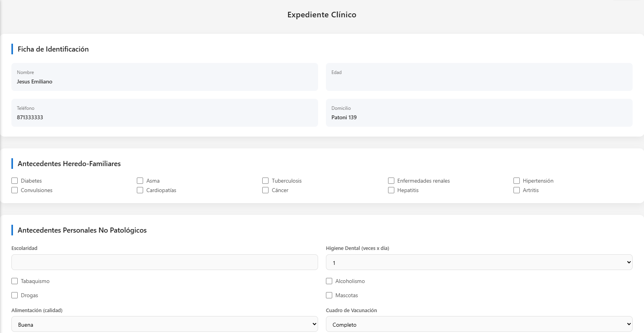Mark Enfermedades renales checkbox

click(x=391, y=181)
